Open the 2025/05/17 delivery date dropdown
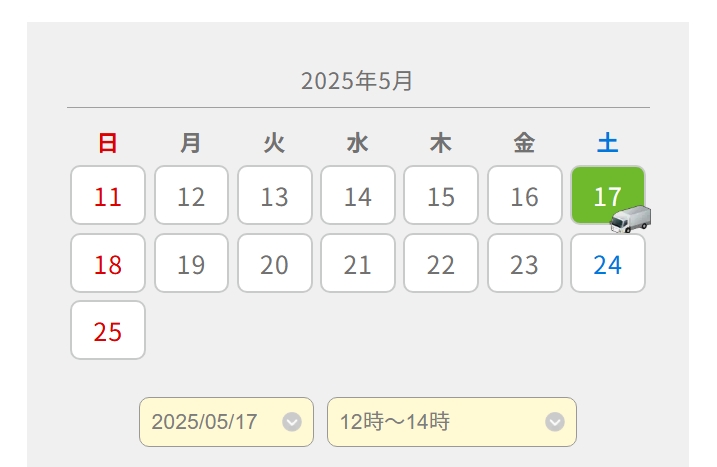Image resolution: width=717 pixels, height=467 pixels. pyautogui.click(x=226, y=422)
